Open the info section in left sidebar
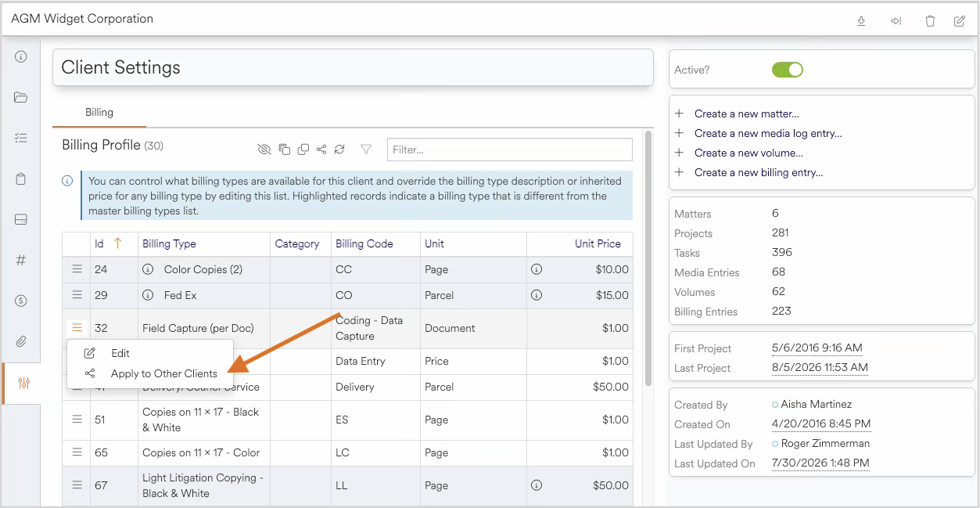 tap(21, 56)
